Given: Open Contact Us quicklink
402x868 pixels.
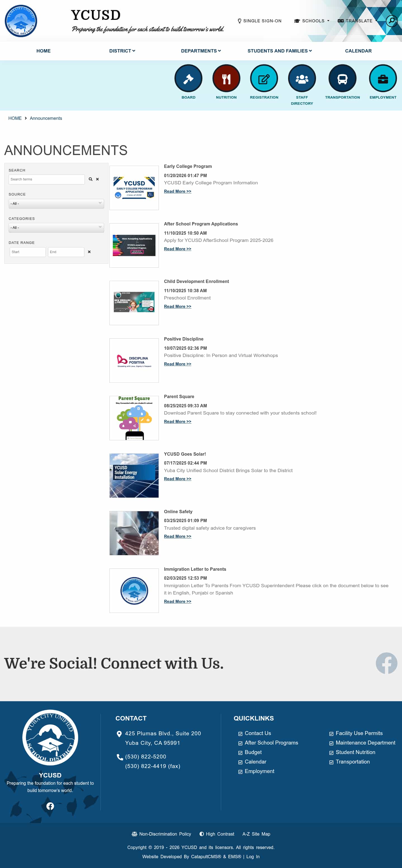Looking at the screenshot, I should click(258, 733).
